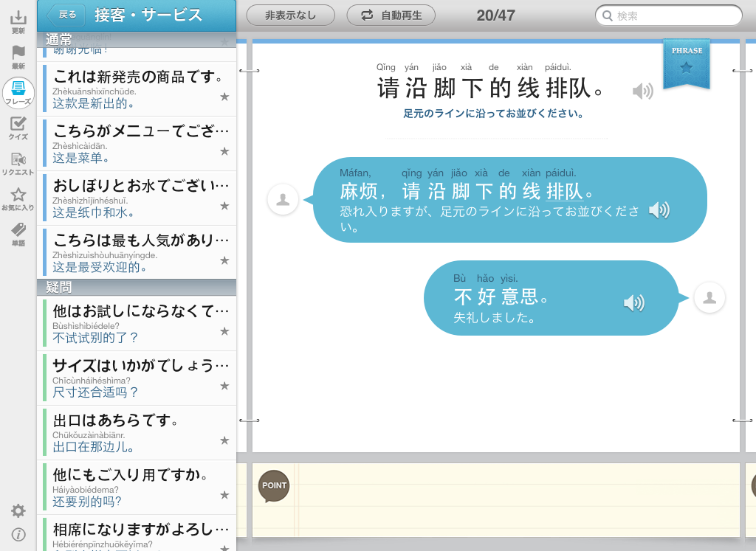Open the リクエスト request icon
Image resolution: width=756 pixels, height=551 pixels.
point(18,163)
